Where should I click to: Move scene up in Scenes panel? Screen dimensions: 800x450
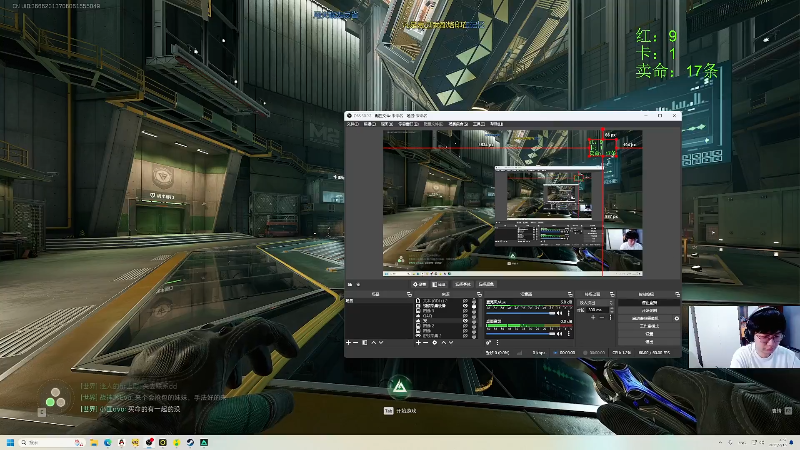click(x=373, y=343)
